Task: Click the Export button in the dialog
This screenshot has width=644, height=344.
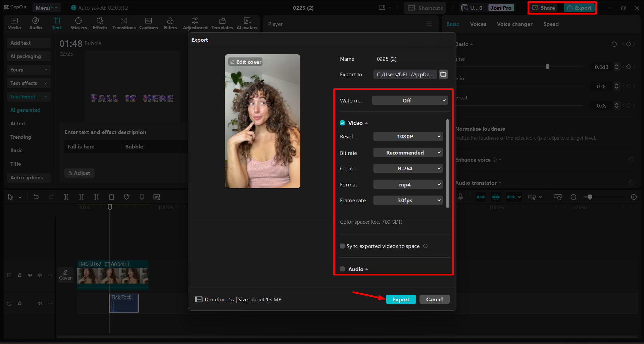Action: (401, 299)
